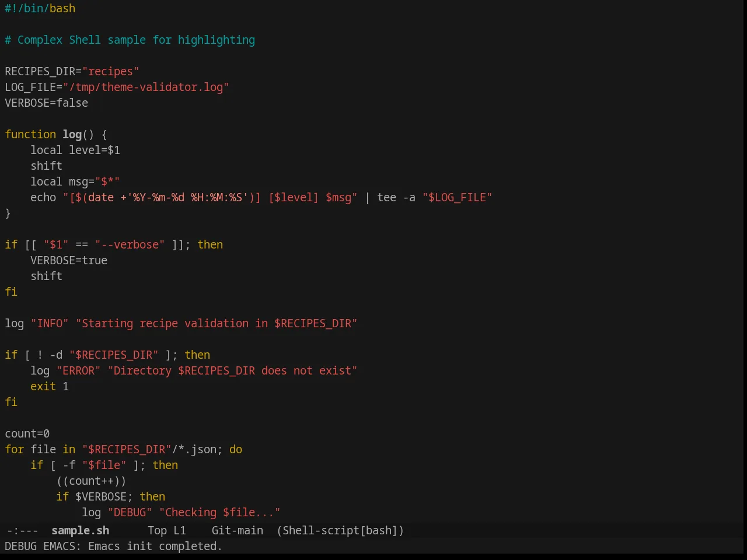Click the 'local level=$1' line
The image size is (747, 560).
[75, 150]
